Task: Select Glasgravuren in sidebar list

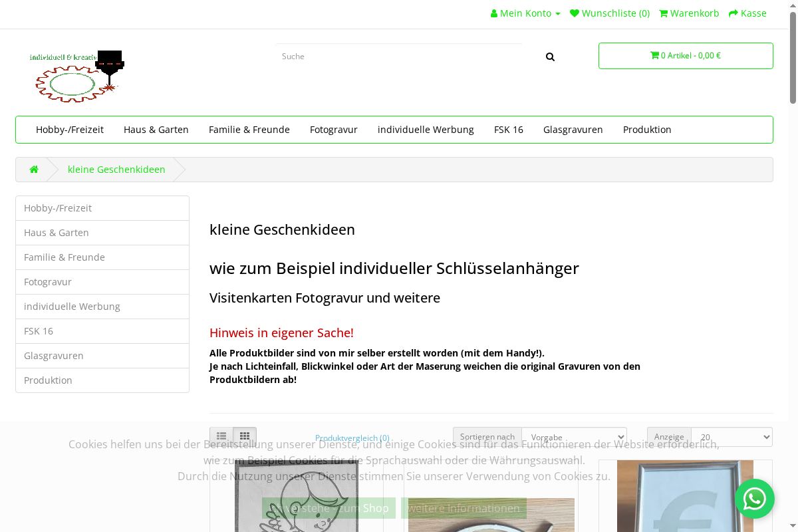Action: (102, 356)
